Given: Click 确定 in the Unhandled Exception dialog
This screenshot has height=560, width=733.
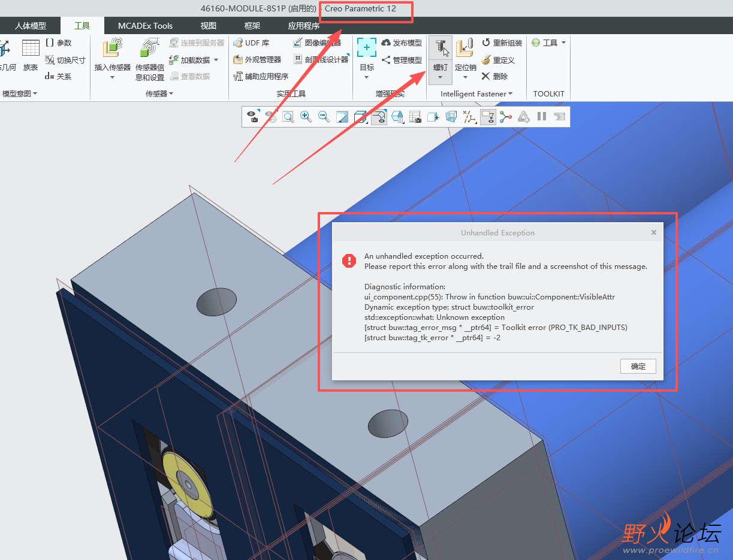Looking at the screenshot, I should coord(638,366).
